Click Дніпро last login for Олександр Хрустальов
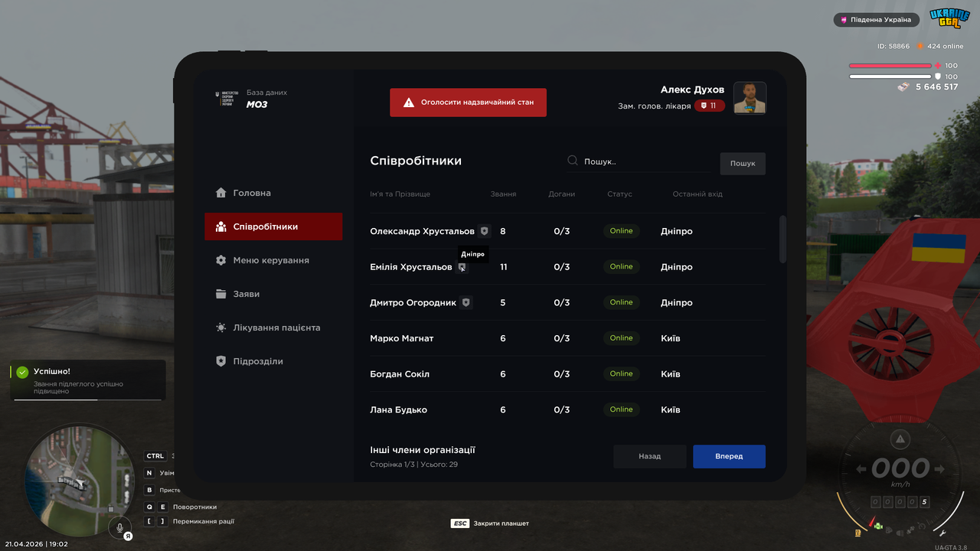980x551 pixels. tap(677, 231)
